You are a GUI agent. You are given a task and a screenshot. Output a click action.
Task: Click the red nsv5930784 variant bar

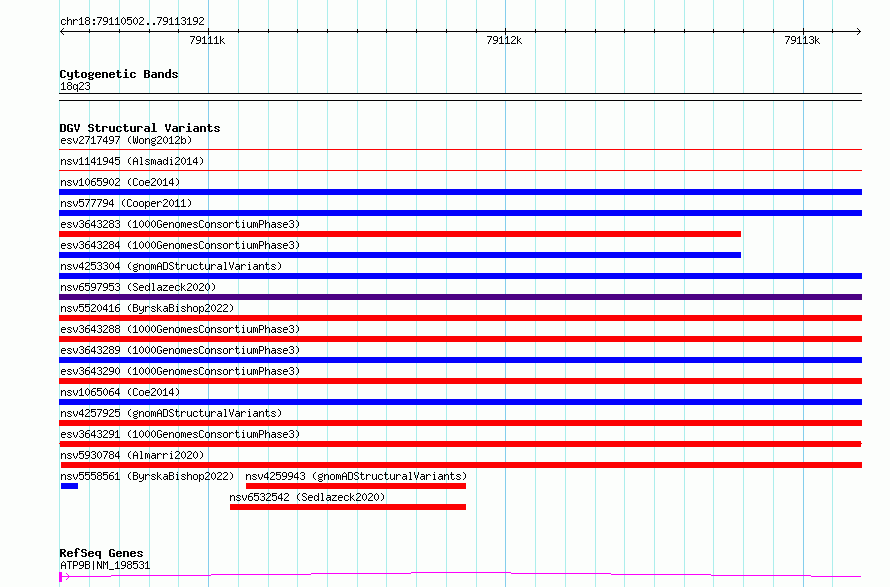pyautogui.click(x=460, y=465)
